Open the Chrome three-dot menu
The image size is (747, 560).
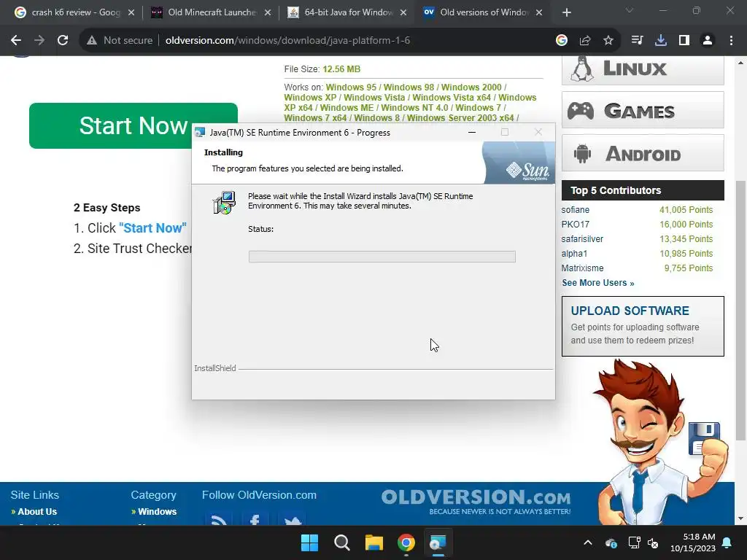(x=731, y=41)
